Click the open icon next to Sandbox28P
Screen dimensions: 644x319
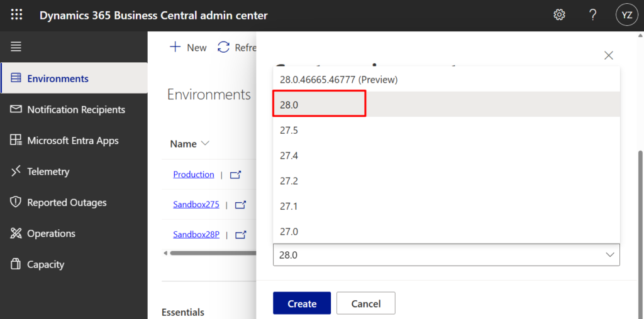240,235
